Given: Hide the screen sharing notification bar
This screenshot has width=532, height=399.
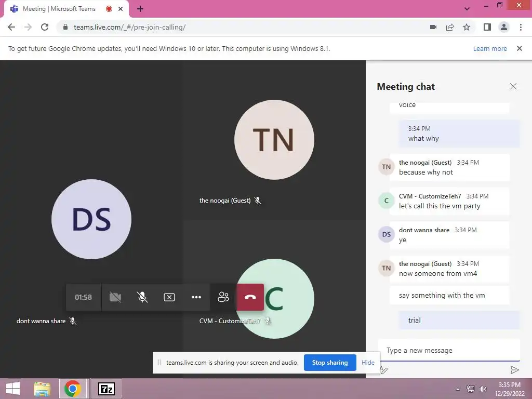Looking at the screenshot, I should point(368,363).
